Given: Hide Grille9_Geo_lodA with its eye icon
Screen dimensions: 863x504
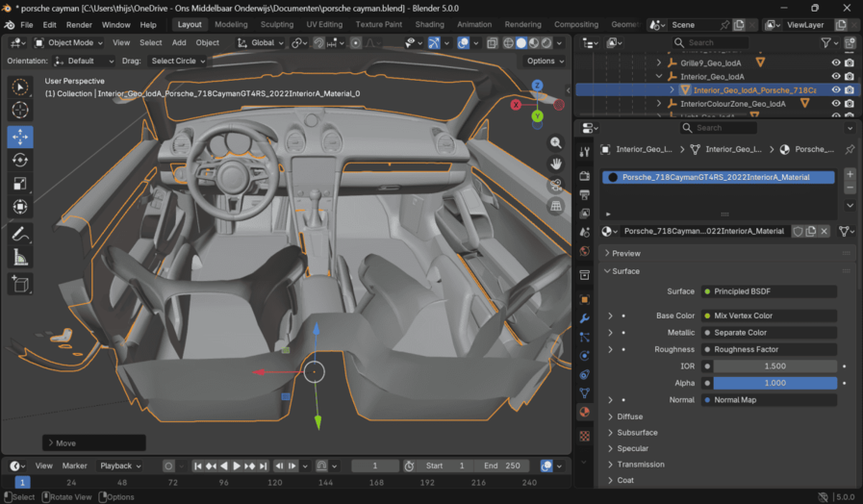Looking at the screenshot, I should coord(835,63).
